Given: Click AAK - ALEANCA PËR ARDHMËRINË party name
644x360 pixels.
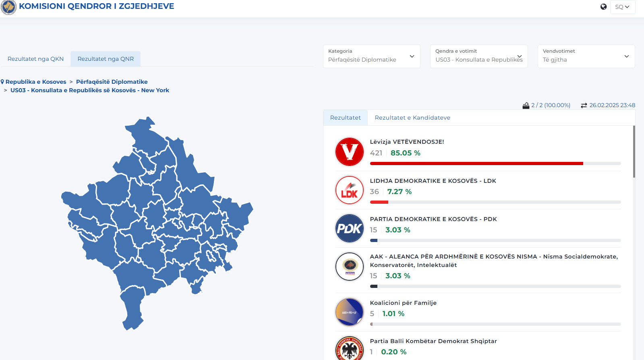Looking at the screenshot, I should pos(494,261).
